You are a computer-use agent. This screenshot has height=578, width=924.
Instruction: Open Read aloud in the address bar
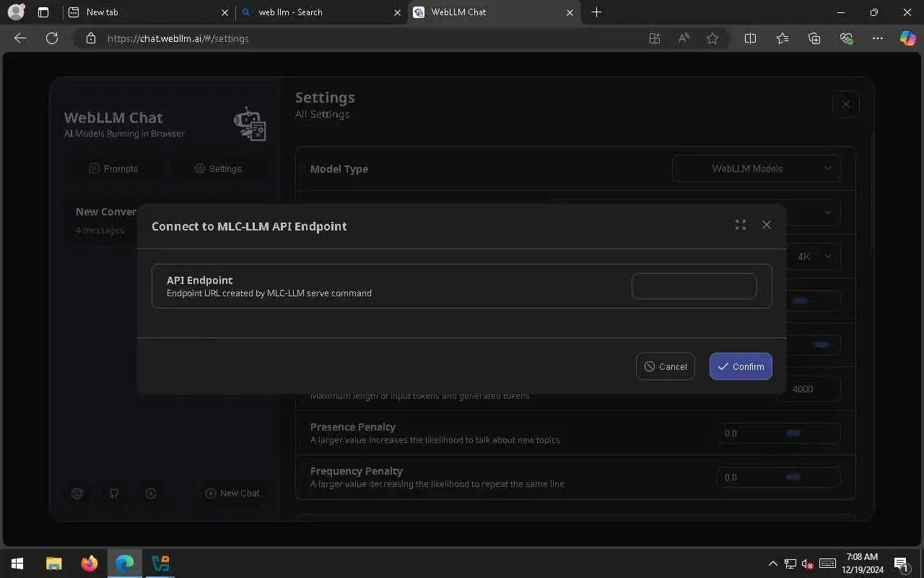(684, 38)
